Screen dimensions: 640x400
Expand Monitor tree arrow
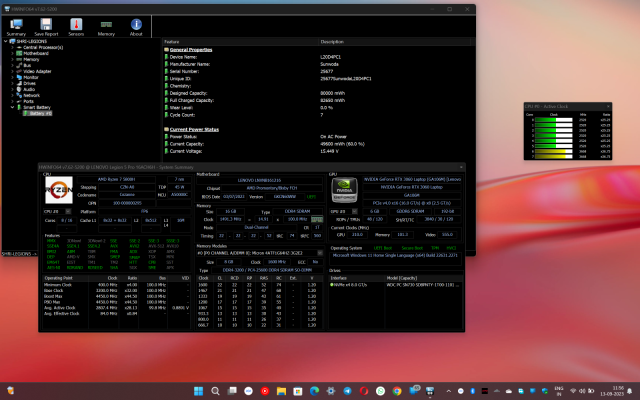12,77
